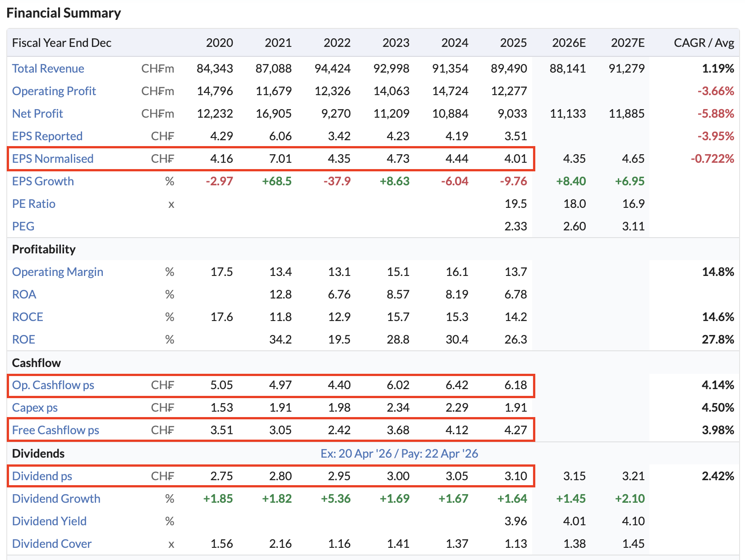Click the Fiscal Year End Dec header
The width and height of the screenshot is (745, 560).
(x=62, y=43)
